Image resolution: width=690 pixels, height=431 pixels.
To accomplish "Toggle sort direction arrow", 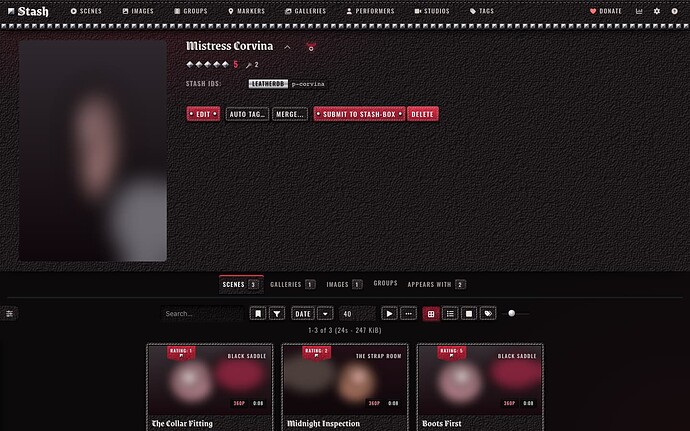I will coord(325,313).
